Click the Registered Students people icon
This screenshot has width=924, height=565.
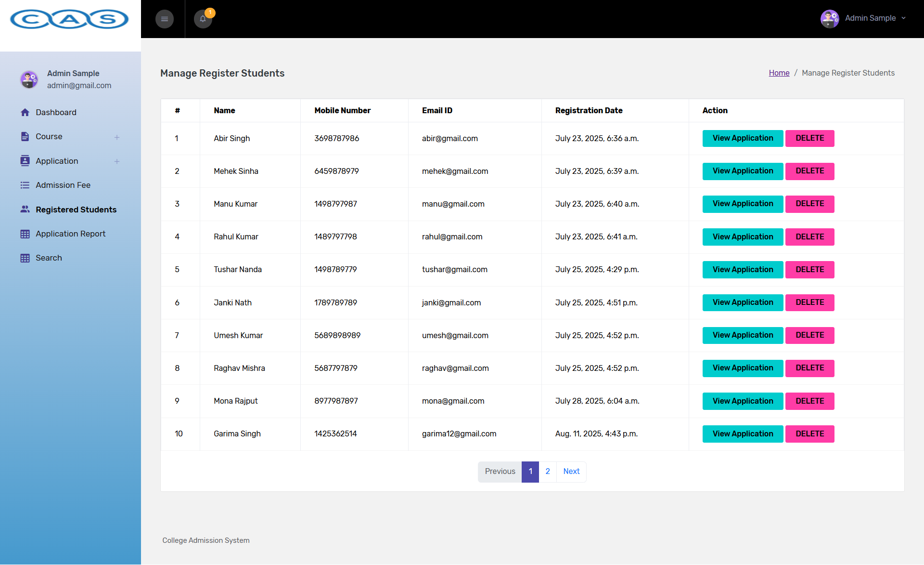click(x=25, y=210)
